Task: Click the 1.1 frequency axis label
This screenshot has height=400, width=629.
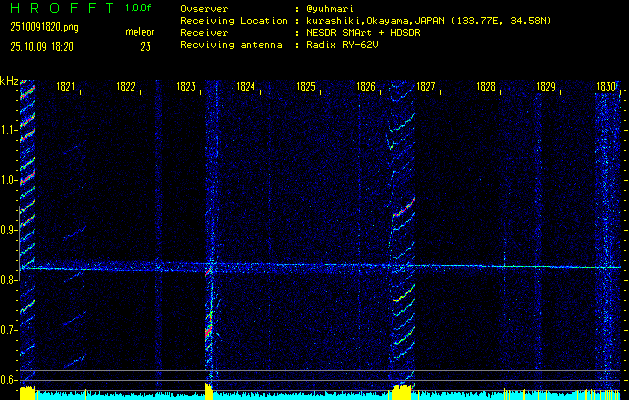Action: tap(9, 130)
